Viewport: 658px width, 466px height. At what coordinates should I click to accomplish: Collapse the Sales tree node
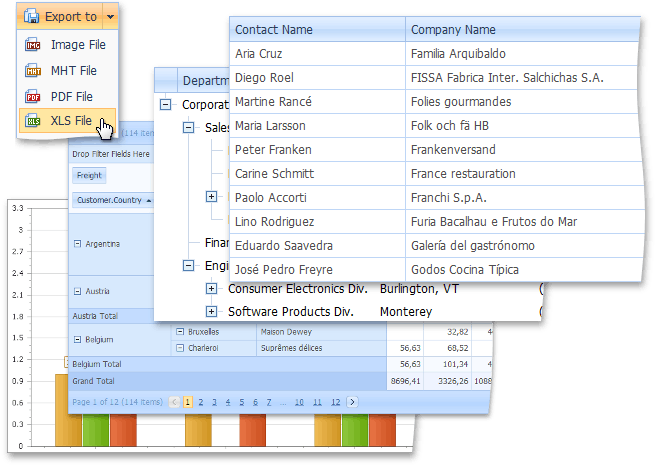189,127
